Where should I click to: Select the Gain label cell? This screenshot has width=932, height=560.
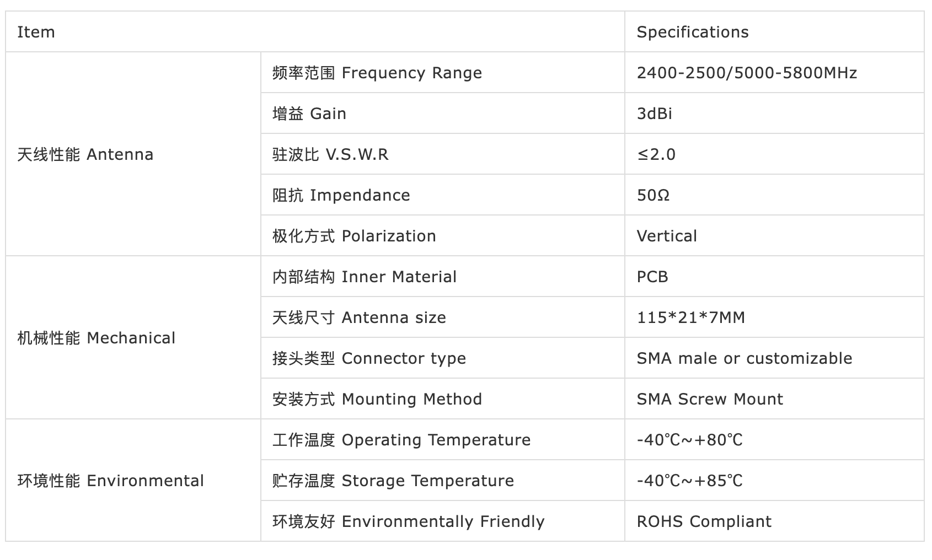point(309,114)
